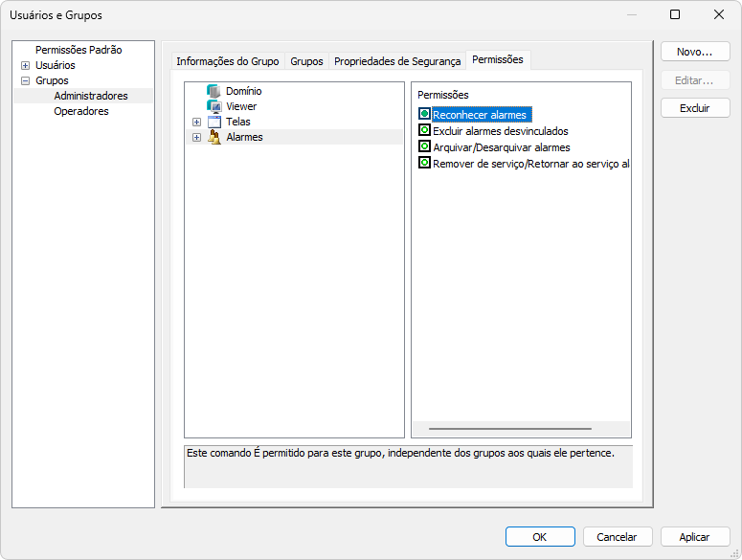The image size is (742, 560).
Task: Toggle the Reconhecer alarmes permission
Action: (425, 114)
